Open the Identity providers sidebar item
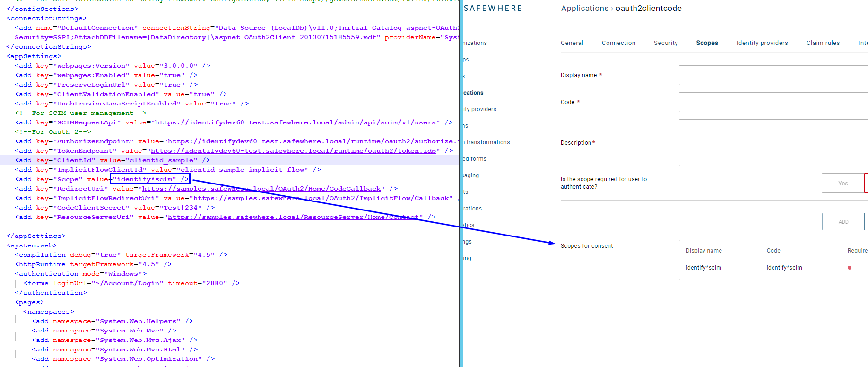The height and width of the screenshot is (367, 868). pyautogui.click(x=479, y=109)
